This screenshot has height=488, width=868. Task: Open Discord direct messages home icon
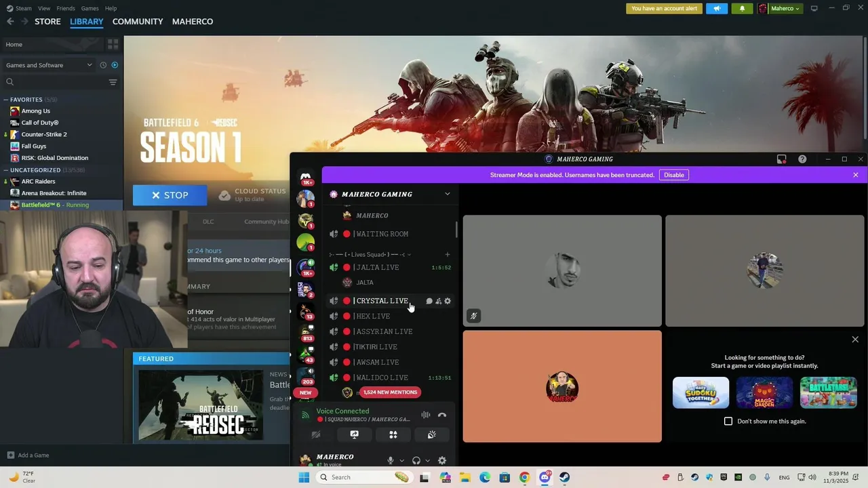[306, 178]
